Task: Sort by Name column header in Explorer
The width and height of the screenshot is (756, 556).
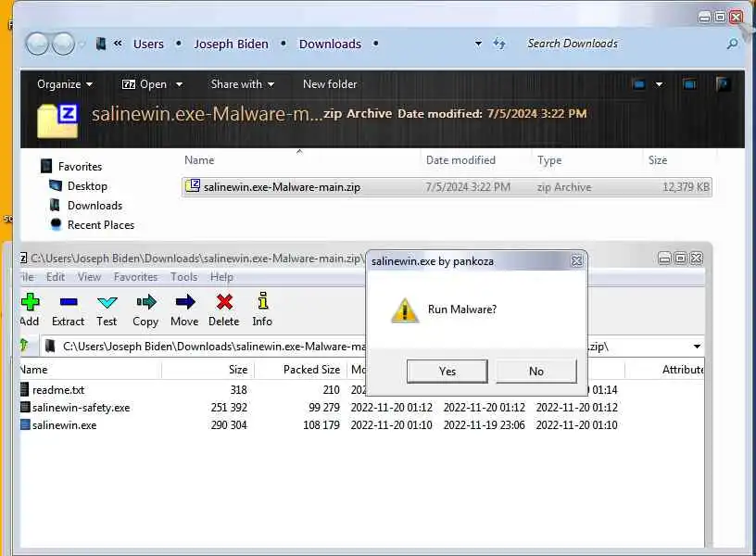Action: [199, 160]
